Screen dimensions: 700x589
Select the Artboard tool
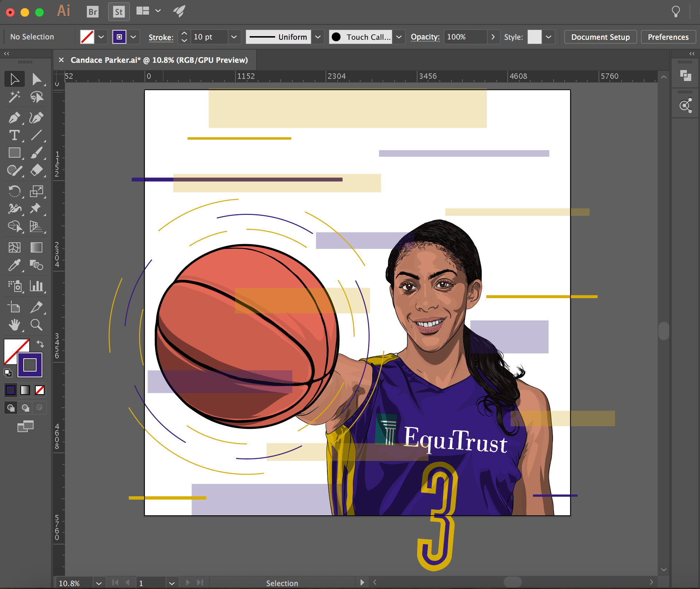15,307
